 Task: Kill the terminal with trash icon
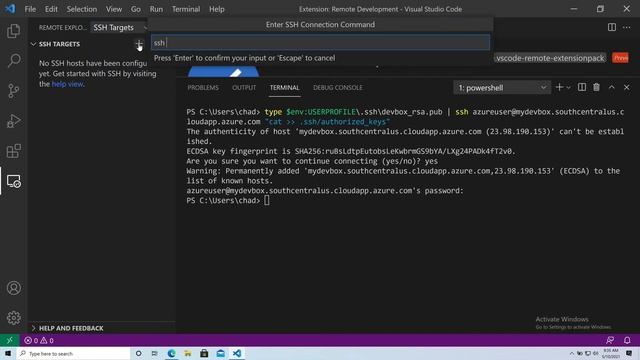596,87
